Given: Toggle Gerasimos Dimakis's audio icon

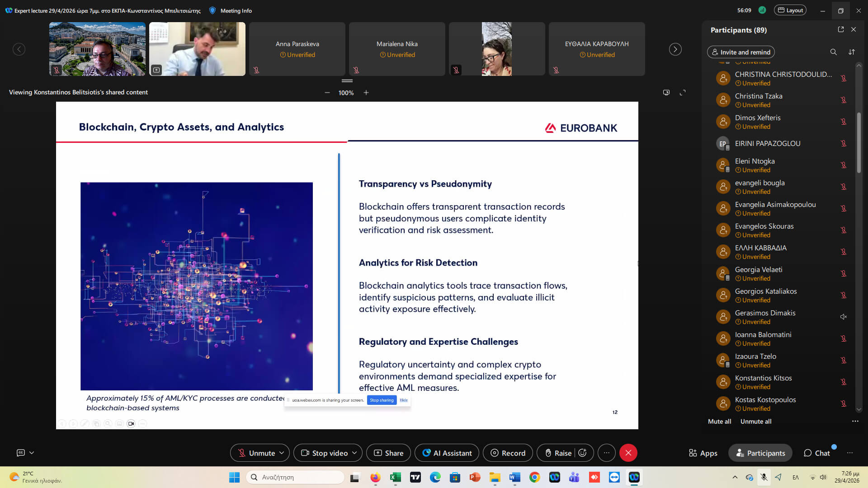Looking at the screenshot, I should [843, 317].
